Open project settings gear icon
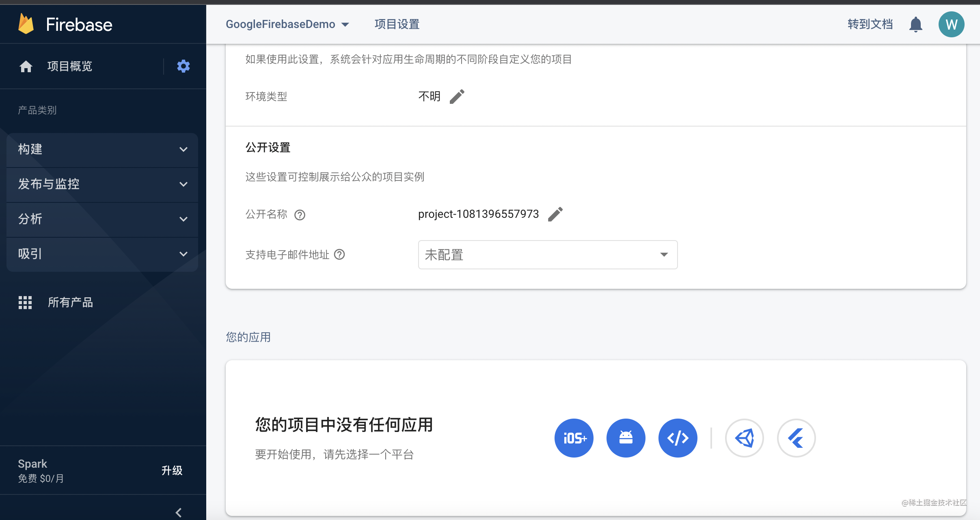The width and height of the screenshot is (980, 520). [183, 66]
